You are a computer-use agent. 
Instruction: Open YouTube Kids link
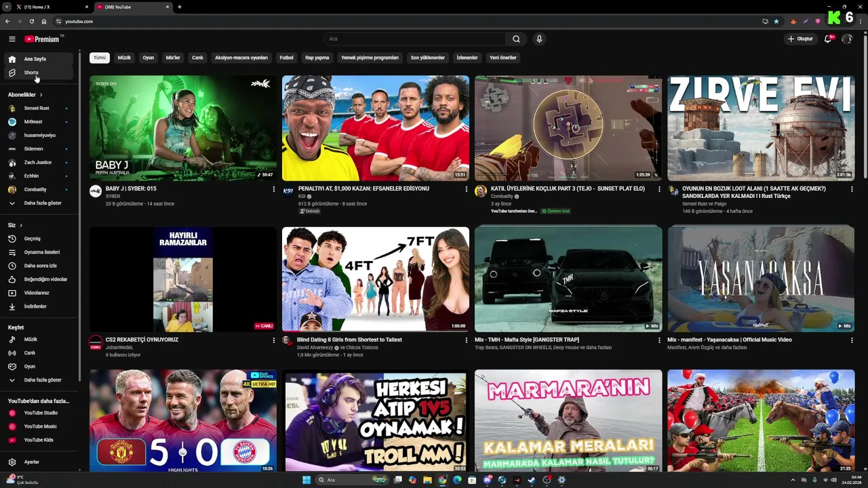pos(38,440)
